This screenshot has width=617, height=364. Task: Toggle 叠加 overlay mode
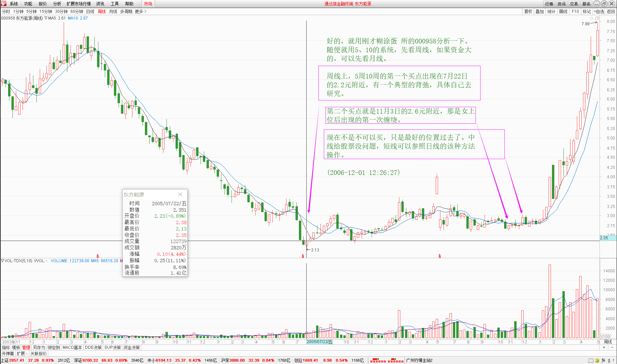click(x=540, y=11)
